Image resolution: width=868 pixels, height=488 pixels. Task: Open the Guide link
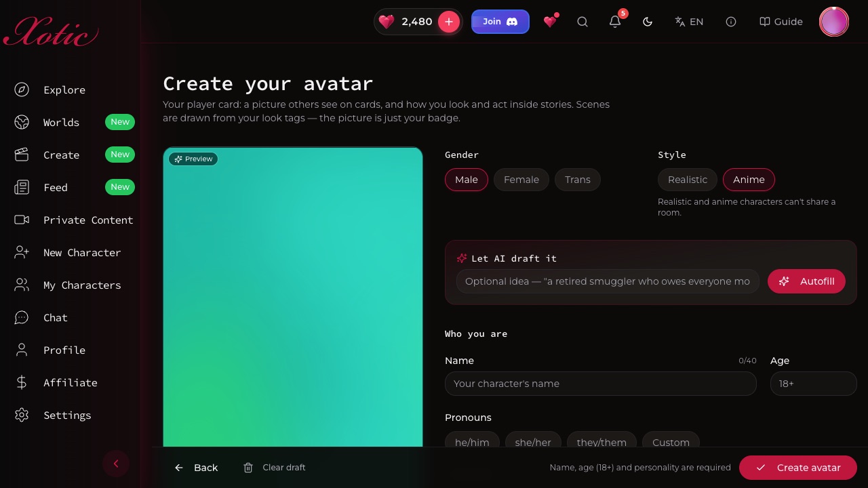point(781,22)
